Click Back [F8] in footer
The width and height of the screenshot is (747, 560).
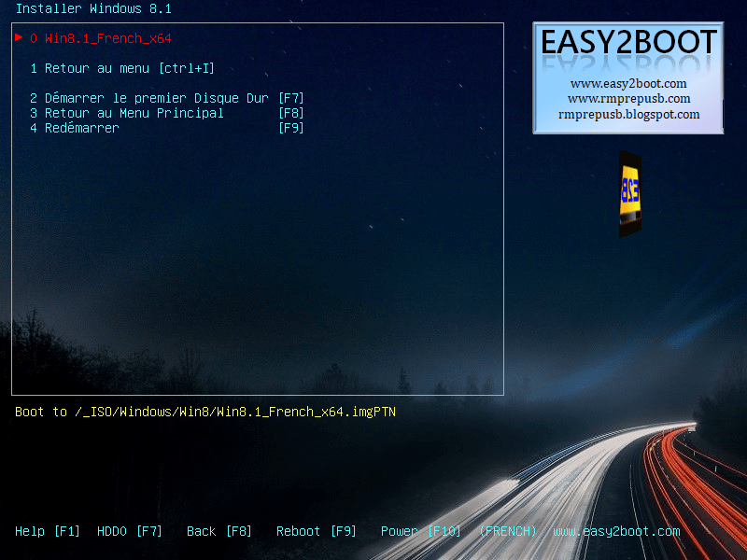219,531
